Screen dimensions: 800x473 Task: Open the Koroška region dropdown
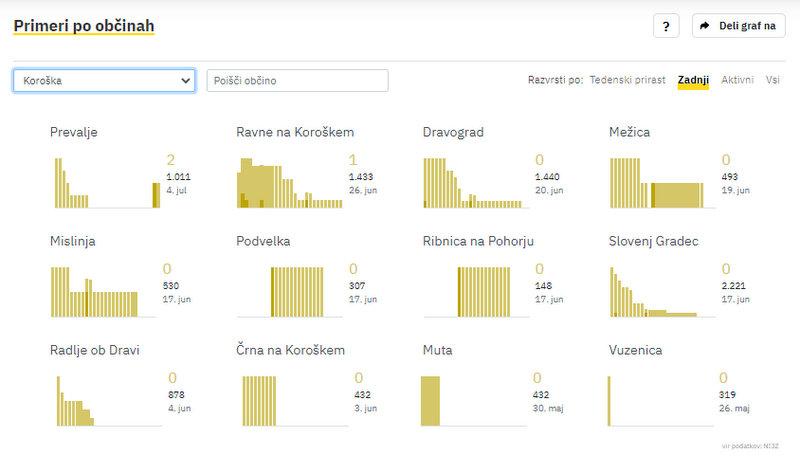pyautogui.click(x=104, y=80)
